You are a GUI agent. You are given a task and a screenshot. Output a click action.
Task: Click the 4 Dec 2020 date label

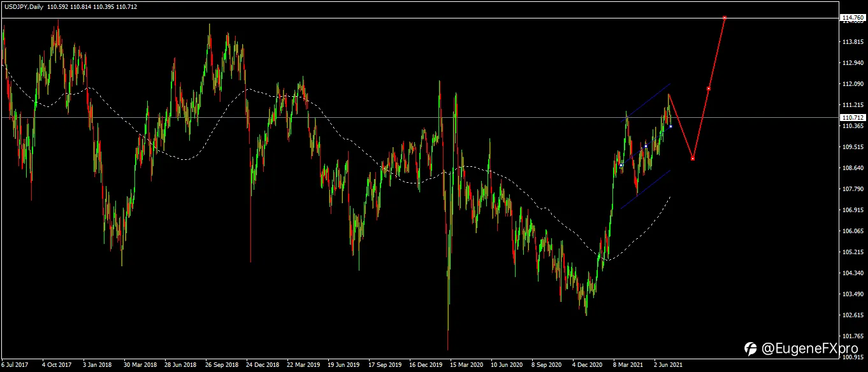pyautogui.click(x=588, y=366)
